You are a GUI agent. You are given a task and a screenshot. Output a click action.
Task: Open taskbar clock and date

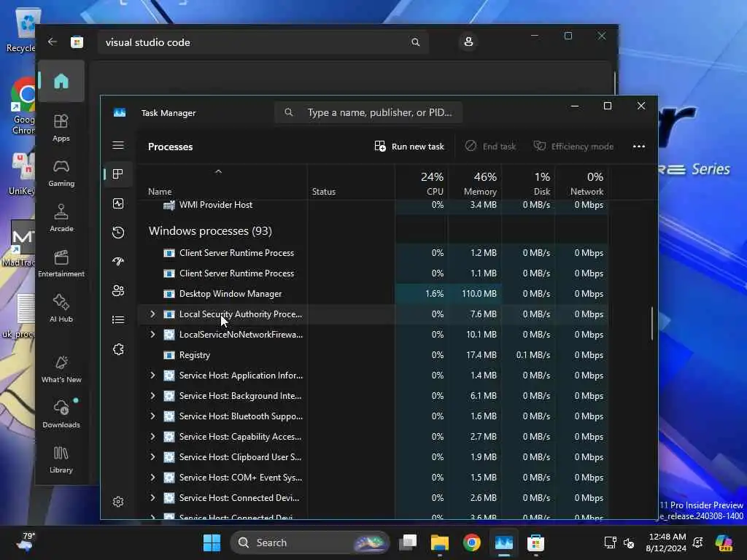(x=666, y=542)
